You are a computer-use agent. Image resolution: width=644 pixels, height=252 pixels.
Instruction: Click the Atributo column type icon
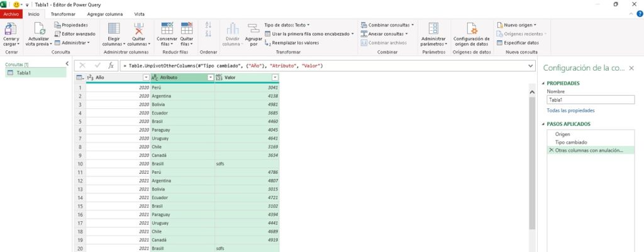155,77
